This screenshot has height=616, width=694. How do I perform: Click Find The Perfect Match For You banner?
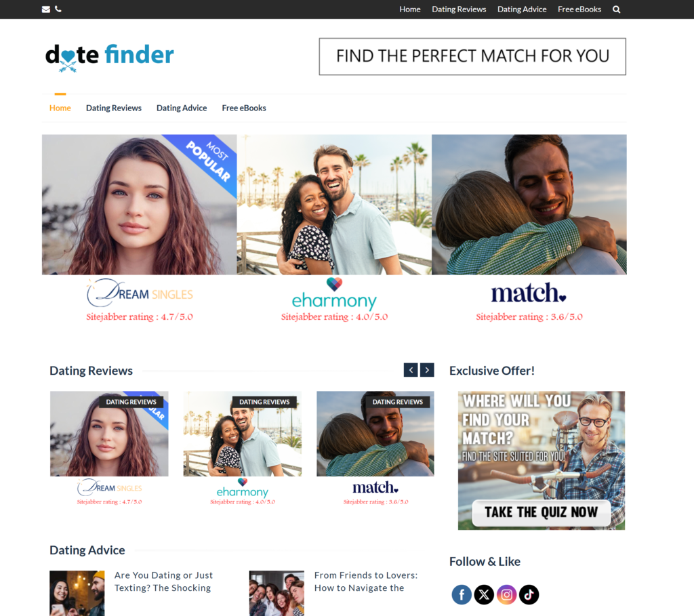pos(472,57)
